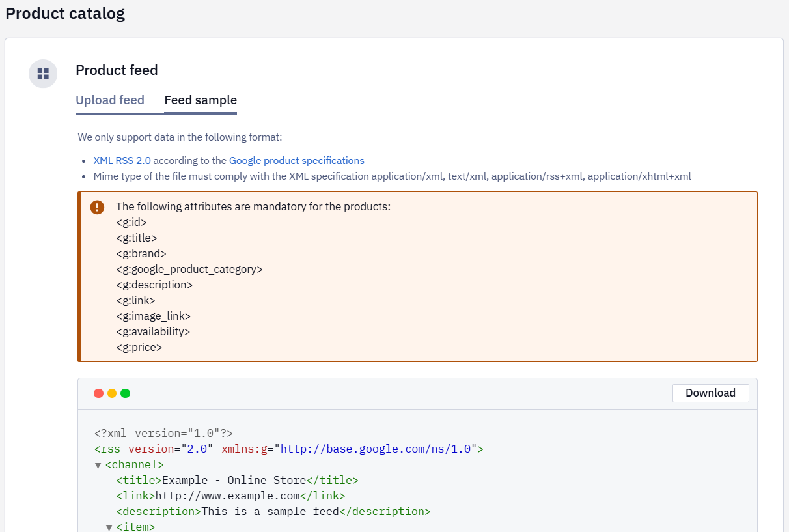Download the sample feed file
Image resolution: width=789 pixels, height=532 pixels.
tap(710, 393)
